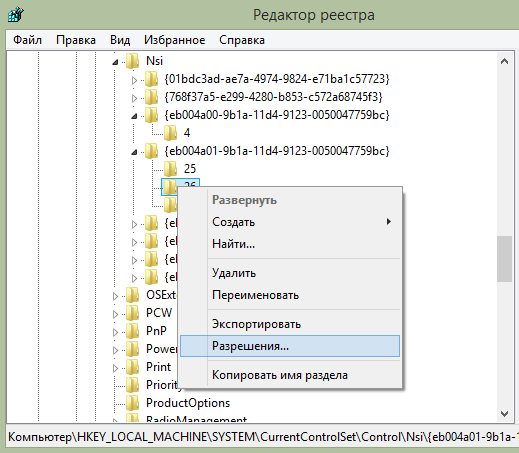The image size is (519, 453).
Task: Select the PnP key label
Action: click(x=156, y=331)
